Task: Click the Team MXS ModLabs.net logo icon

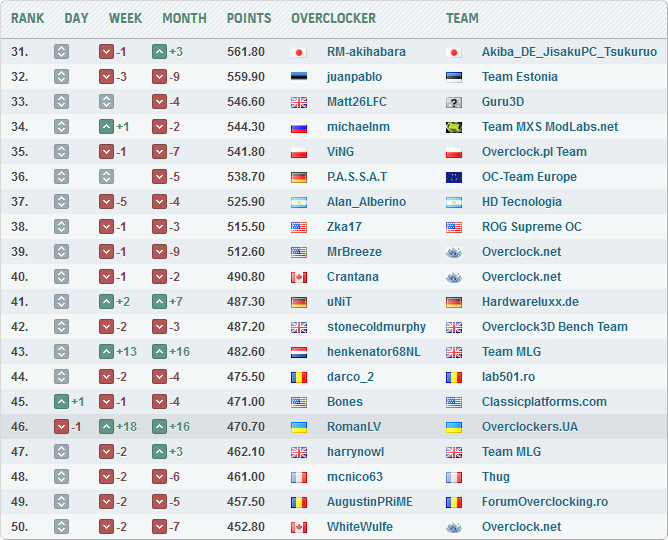Action: (x=454, y=127)
